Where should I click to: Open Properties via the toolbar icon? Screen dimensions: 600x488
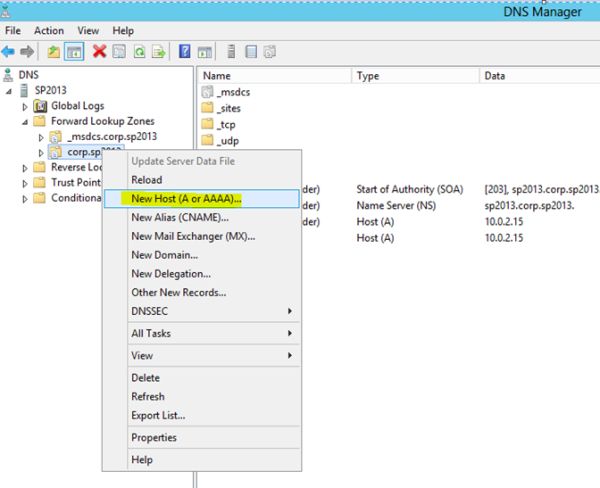(119, 51)
